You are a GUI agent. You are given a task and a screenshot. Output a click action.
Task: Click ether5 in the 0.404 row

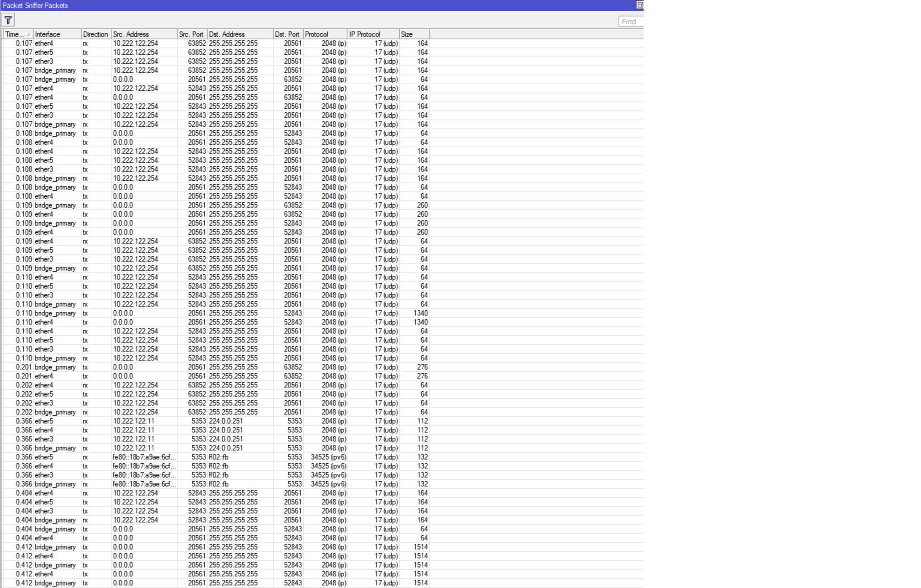click(x=44, y=502)
